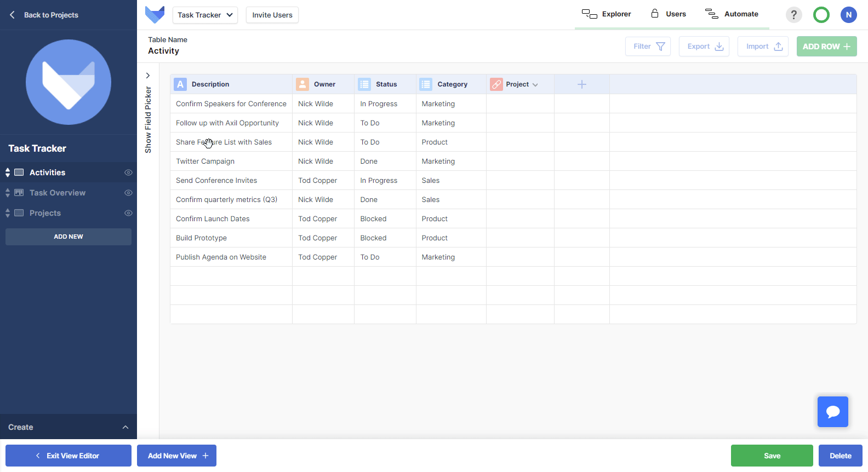
Task: Click the reorder handle for Activities
Action: click(x=8, y=172)
